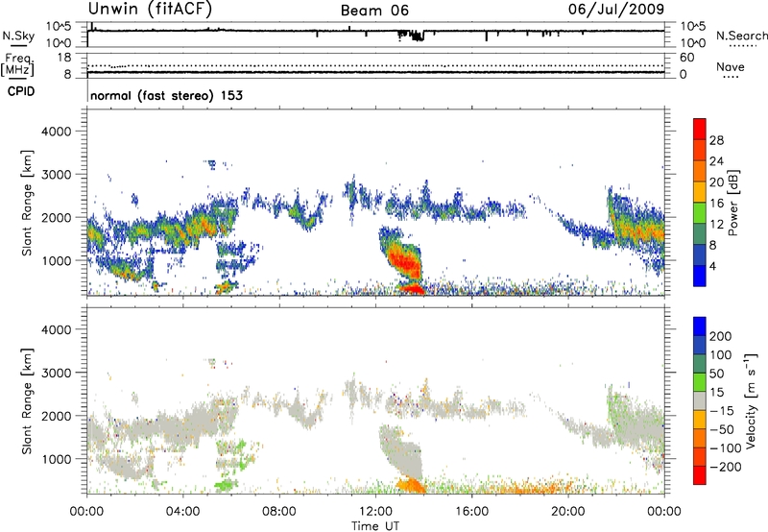
Task: Click the 'Nave' legend label
Action: (x=731, y=67)
